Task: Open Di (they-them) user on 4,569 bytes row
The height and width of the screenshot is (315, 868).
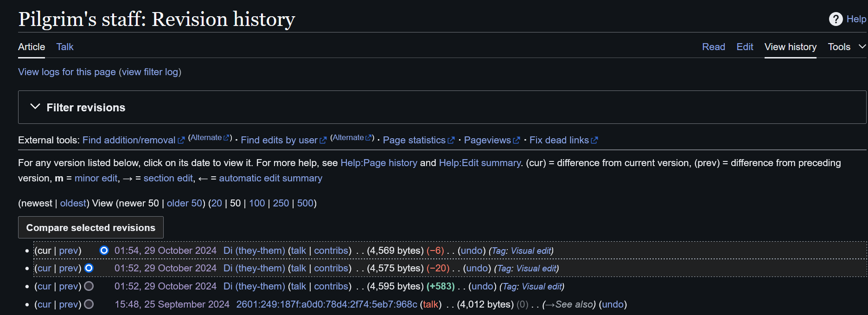Action: coord(254,251)
